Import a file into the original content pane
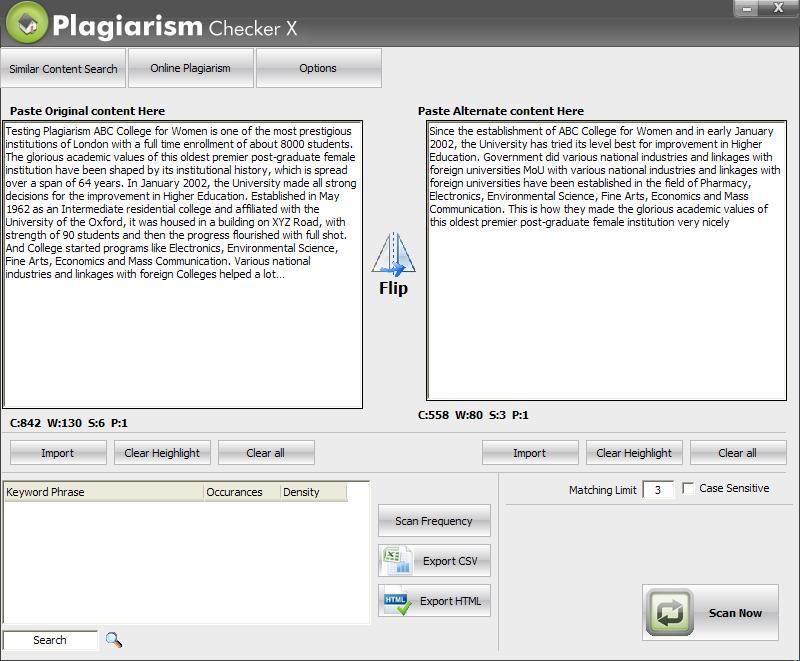Image resolution: width=800 pixels, height=661 pixels. (x=58, y=453)
